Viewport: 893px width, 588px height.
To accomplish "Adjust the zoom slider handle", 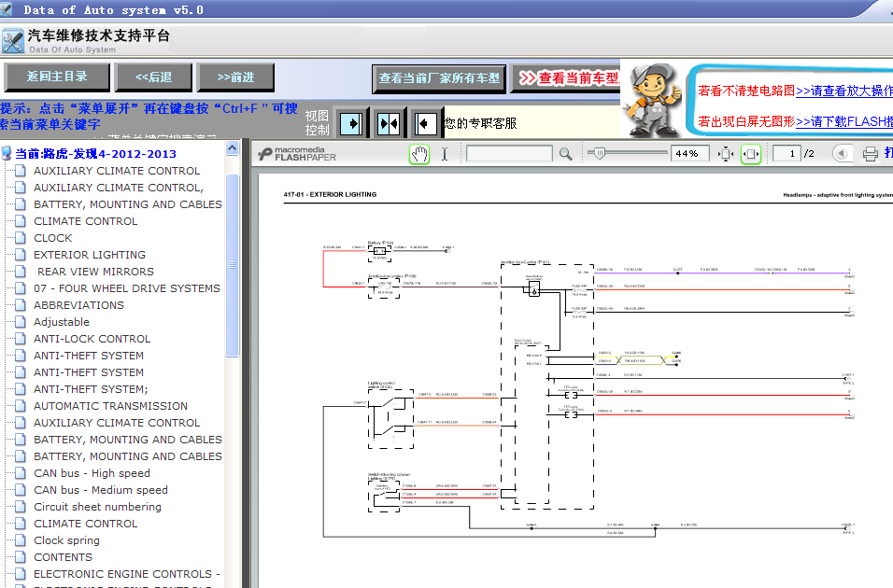I will click(x=600, y=153).
